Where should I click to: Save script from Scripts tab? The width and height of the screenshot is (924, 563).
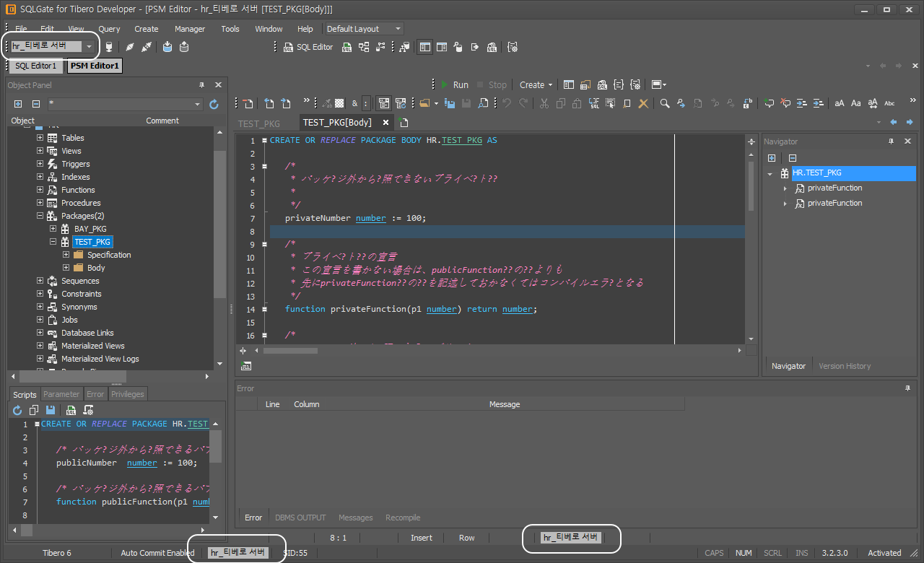51,410
